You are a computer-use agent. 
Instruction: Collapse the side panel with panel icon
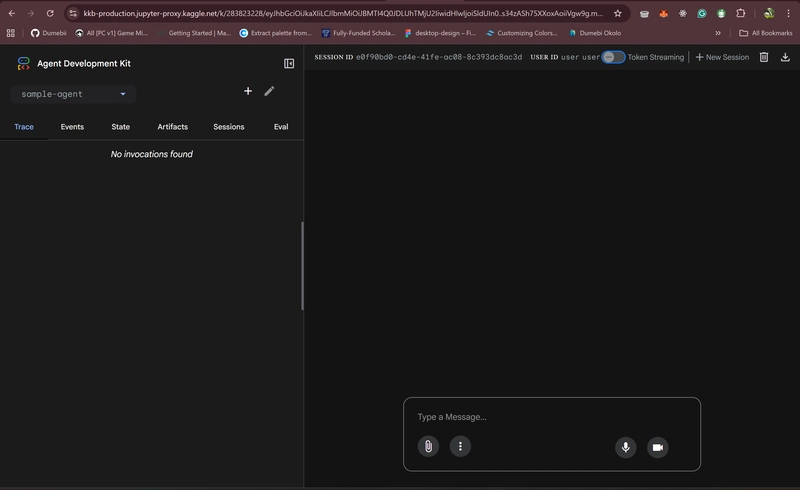coord(289,63)
